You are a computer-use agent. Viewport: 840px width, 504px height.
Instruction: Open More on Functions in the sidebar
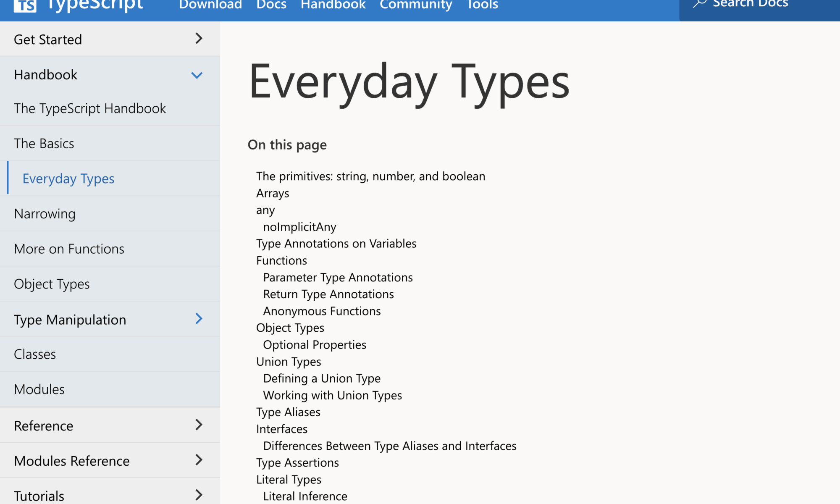pyautogui.click(x=69, y=249)
